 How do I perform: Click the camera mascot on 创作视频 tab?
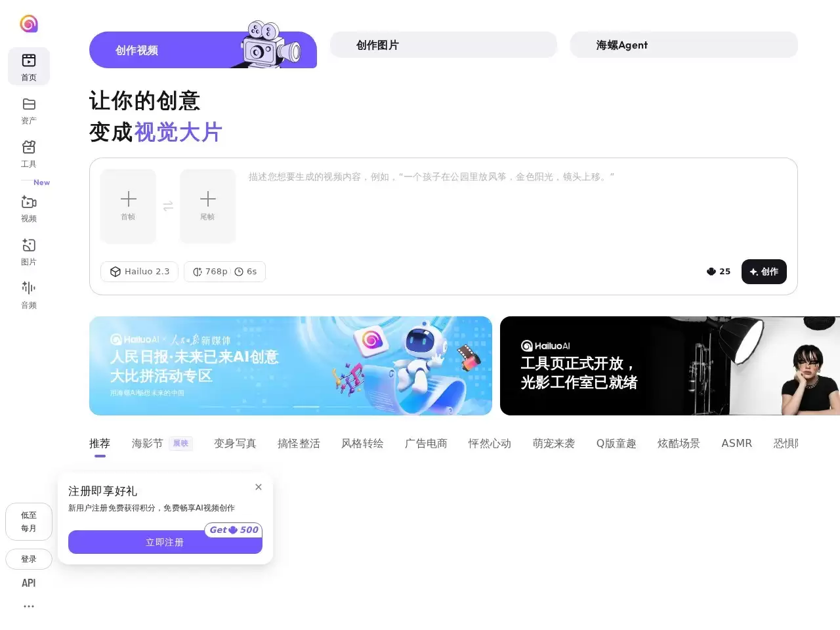click(x=269, y=45)
